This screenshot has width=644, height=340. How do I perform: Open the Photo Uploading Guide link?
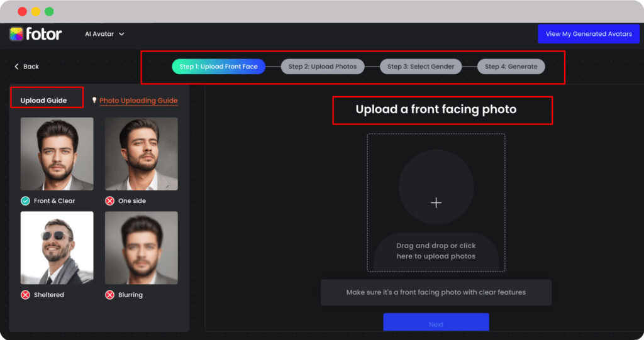138,101
